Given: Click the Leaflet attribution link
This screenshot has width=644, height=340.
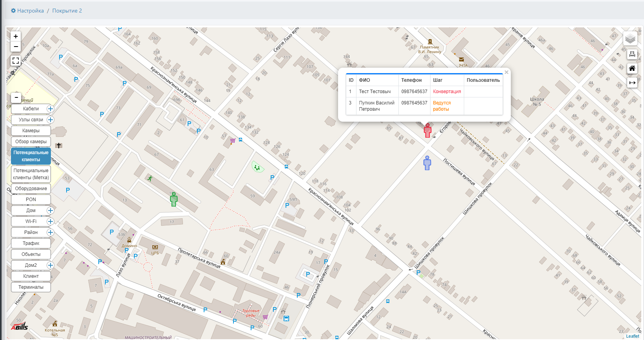Looking at the screenshot, I should (x=632, y=336).
